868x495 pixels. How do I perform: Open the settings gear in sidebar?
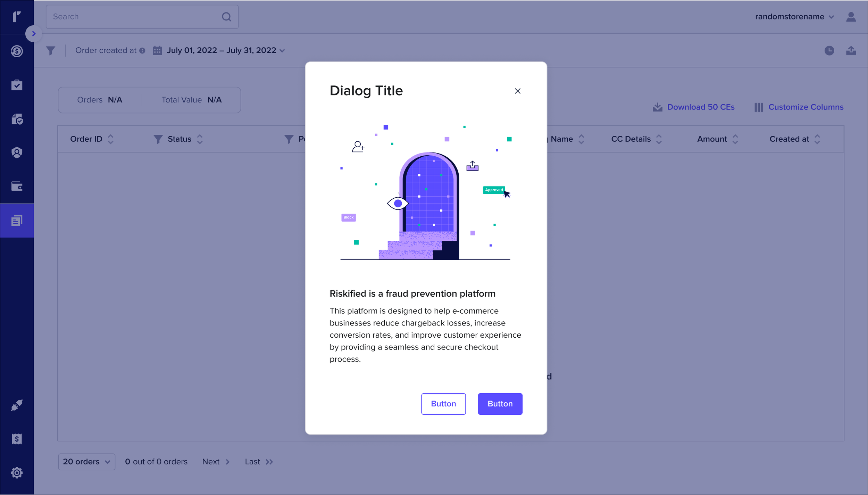[17, 472]
